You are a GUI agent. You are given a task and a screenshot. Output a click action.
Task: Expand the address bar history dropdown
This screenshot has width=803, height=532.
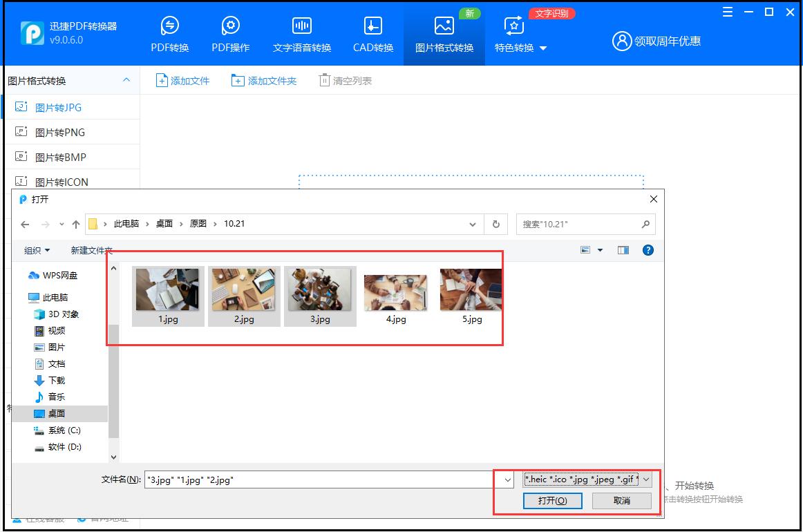pos(472,225)
